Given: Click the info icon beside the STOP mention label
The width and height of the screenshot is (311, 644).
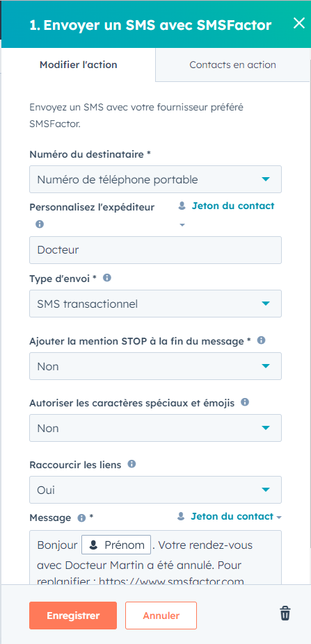Looking at the screenshot, I should pyautogui.click(x=261, y=340).
